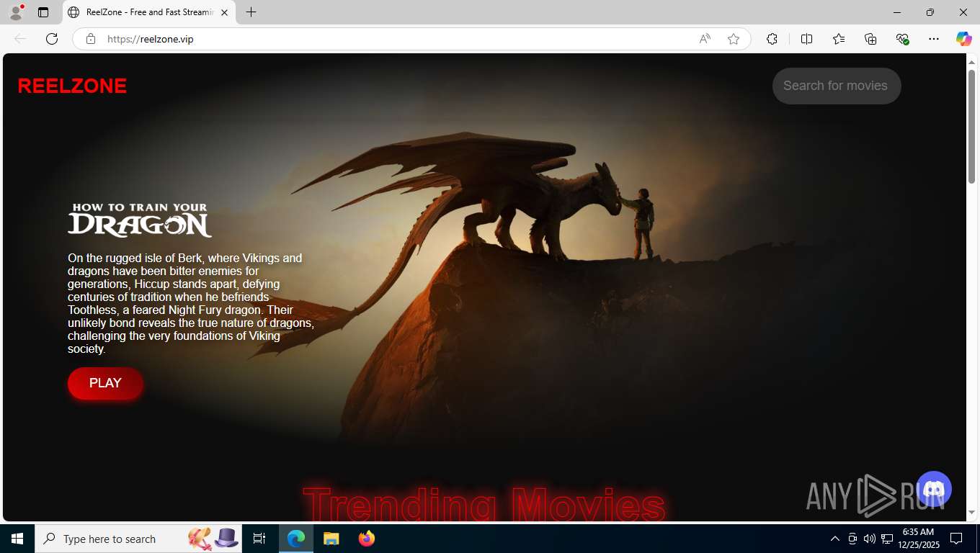980x553 pixels.
Task: Open Browser essentials heart icon
Action: 902,39
